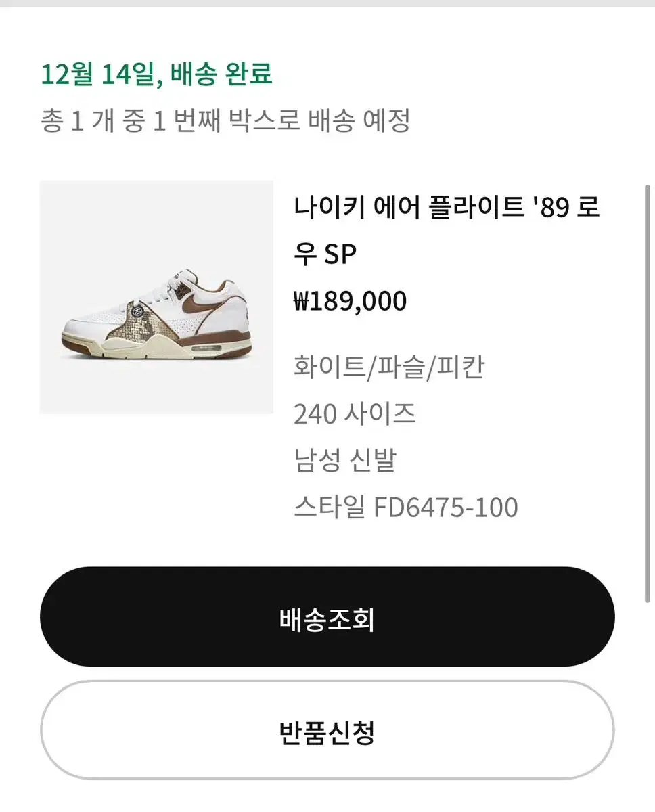655x812 pixels.
Task: Click the 240 사이즈 size label
Action: (x=355, y=413)
